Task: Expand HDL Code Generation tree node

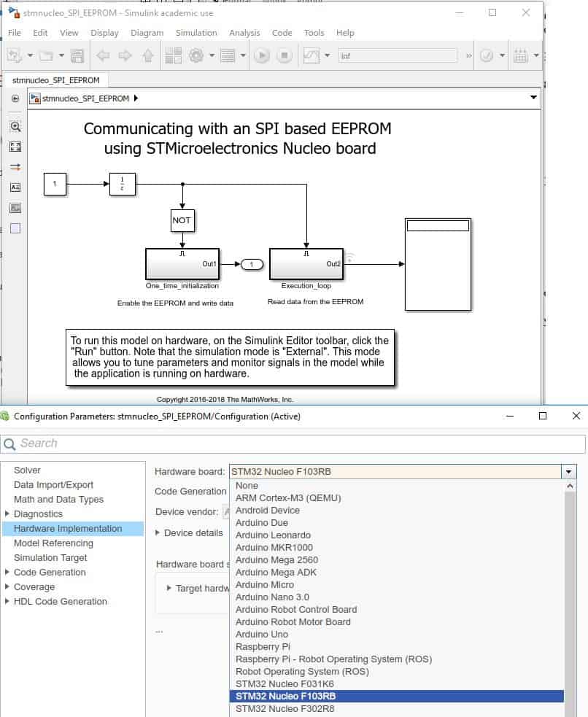Action: (7, 601)
